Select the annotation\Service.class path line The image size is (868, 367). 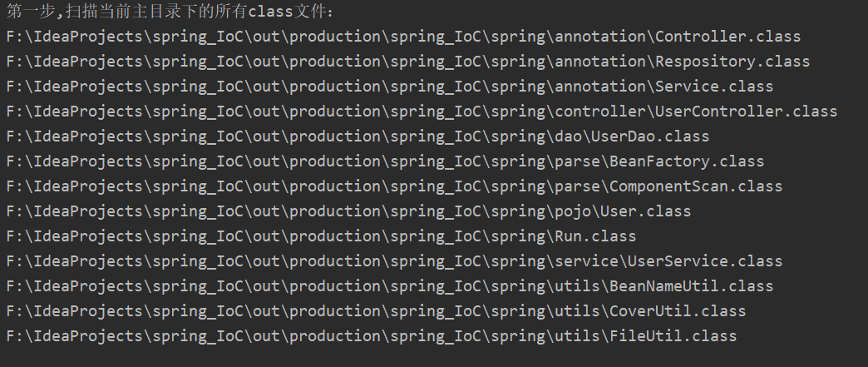(390, 87)
